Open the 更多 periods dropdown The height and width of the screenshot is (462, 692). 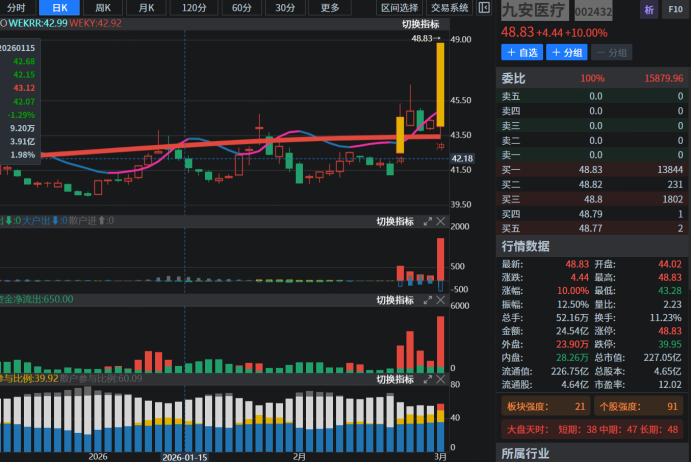(x=330, y=8)
